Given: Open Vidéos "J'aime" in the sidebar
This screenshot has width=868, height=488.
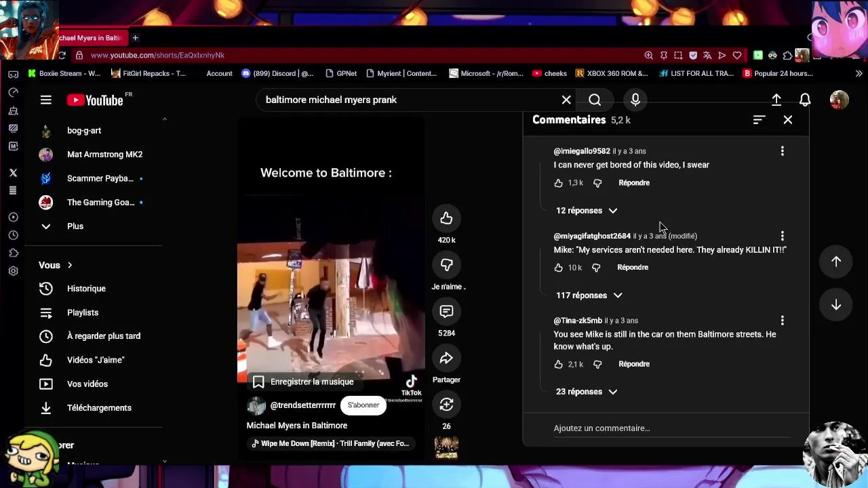Looking at the screenshot, I should [x=95, y=360].
